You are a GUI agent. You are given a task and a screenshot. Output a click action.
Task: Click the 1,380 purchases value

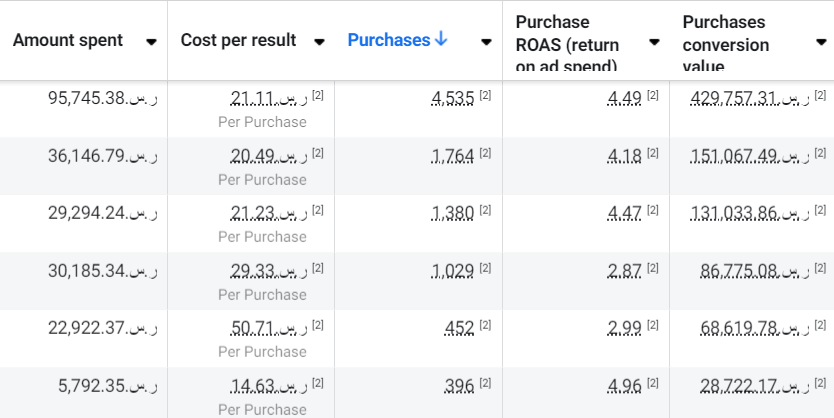click(453, 213)
